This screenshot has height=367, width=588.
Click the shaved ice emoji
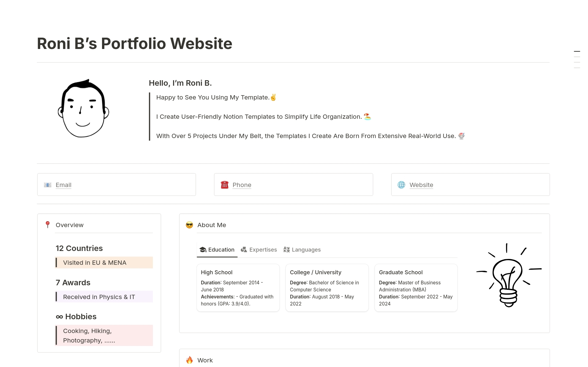461,136
